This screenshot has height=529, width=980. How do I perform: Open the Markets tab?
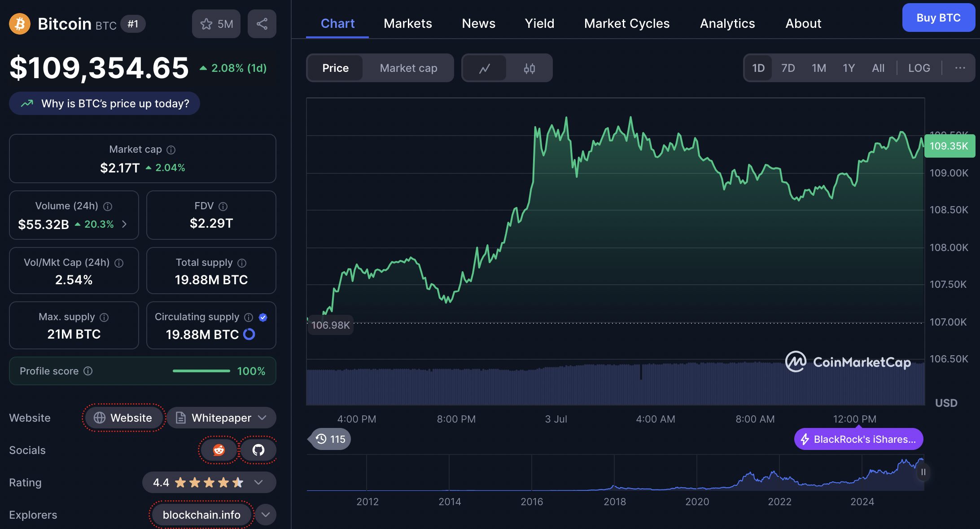(408, 23)
